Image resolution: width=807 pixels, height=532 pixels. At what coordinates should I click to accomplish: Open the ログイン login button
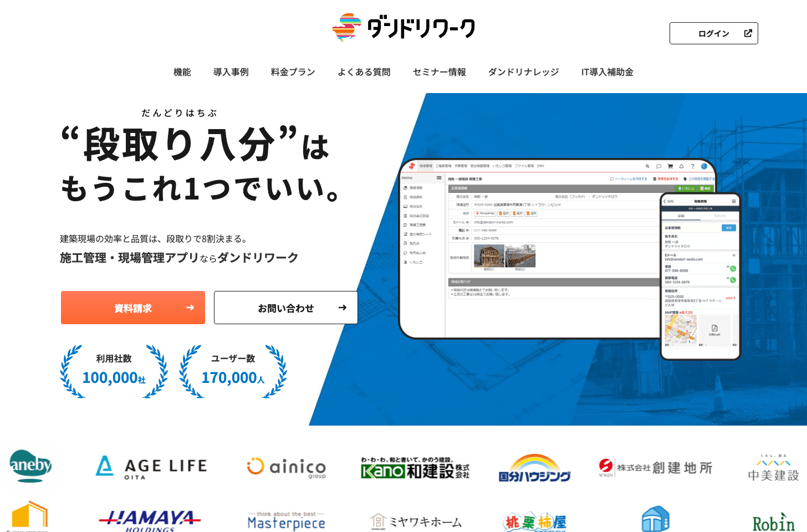tap(713, 33)
